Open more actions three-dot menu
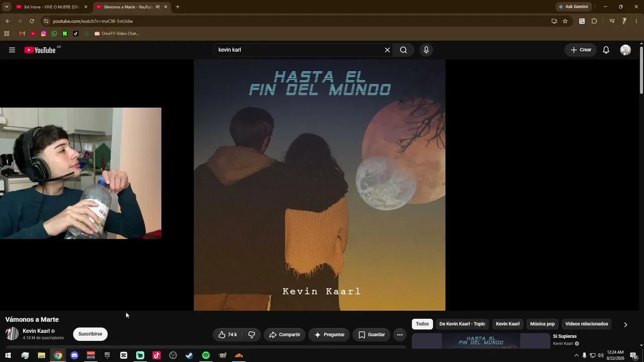The height and width of the screenshot is (362, 644). coord(399,335)
